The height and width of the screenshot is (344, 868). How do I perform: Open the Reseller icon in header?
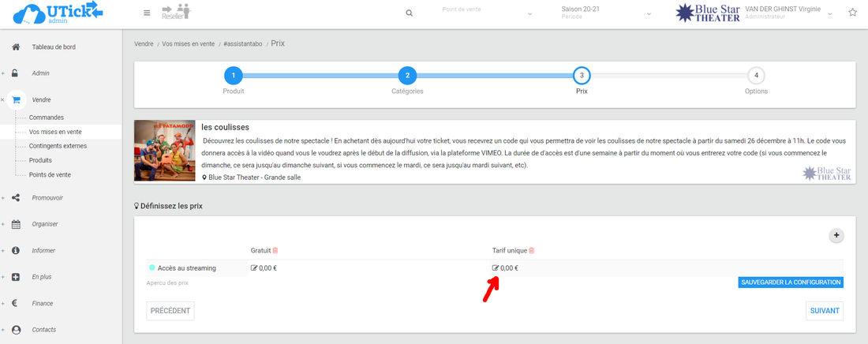tap(175, 13)
